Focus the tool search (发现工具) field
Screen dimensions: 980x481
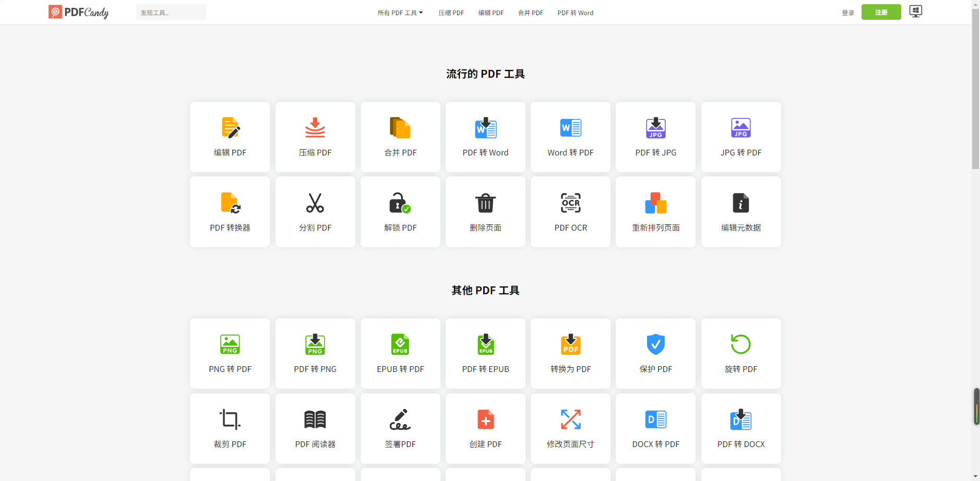point(171,13)
